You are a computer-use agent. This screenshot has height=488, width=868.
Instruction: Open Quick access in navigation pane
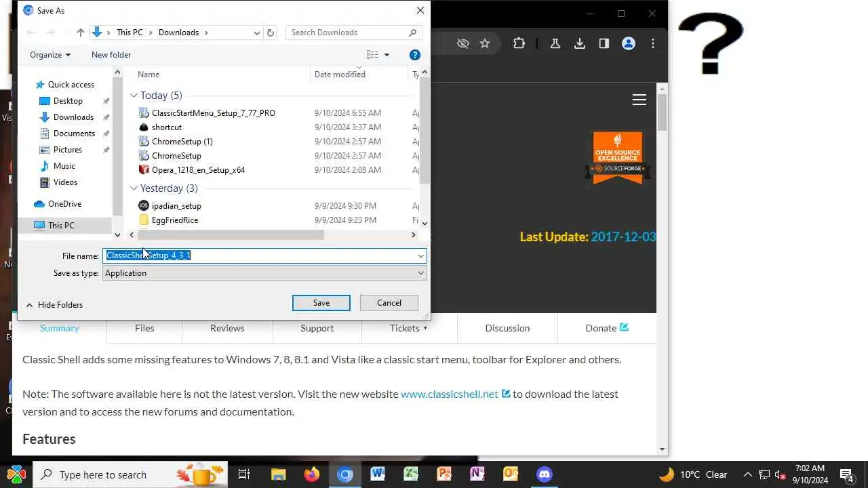tap(71, 85)
